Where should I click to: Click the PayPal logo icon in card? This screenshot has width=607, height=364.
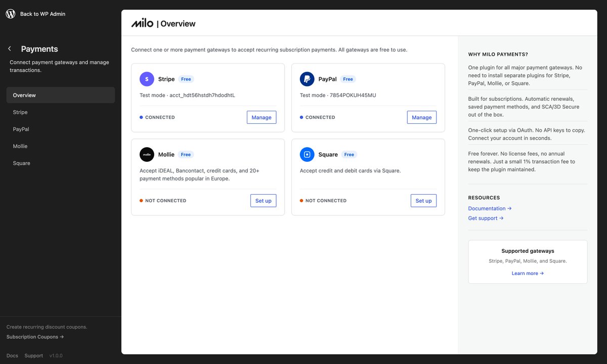click(x=307, y=79)
